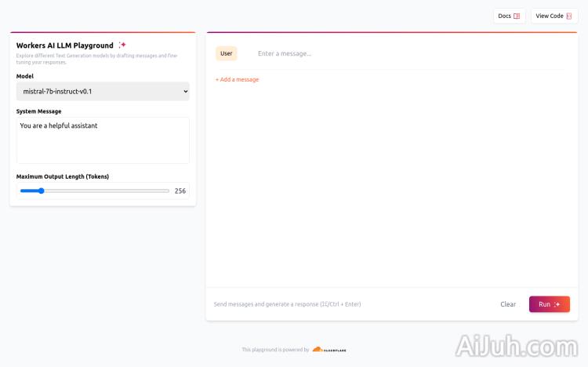
Task: Click the Workers AI LLM Playground heading
Action: click(65, 45)
